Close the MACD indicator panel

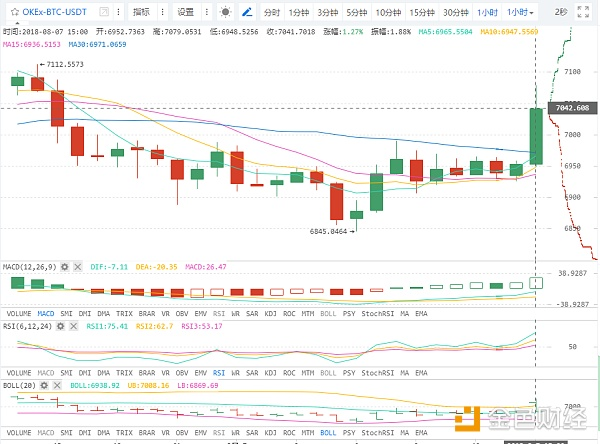(78, 267)
